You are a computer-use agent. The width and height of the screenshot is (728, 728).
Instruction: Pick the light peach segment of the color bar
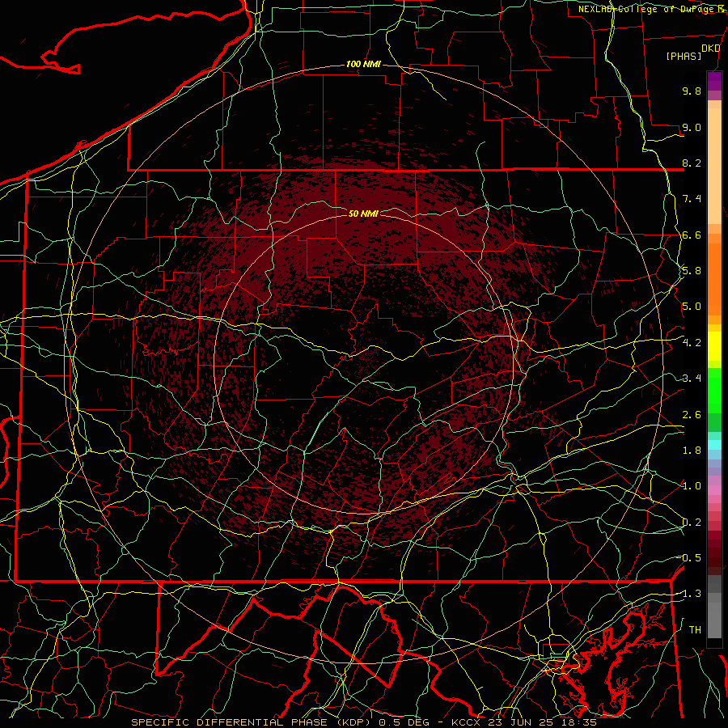[714, 166]
